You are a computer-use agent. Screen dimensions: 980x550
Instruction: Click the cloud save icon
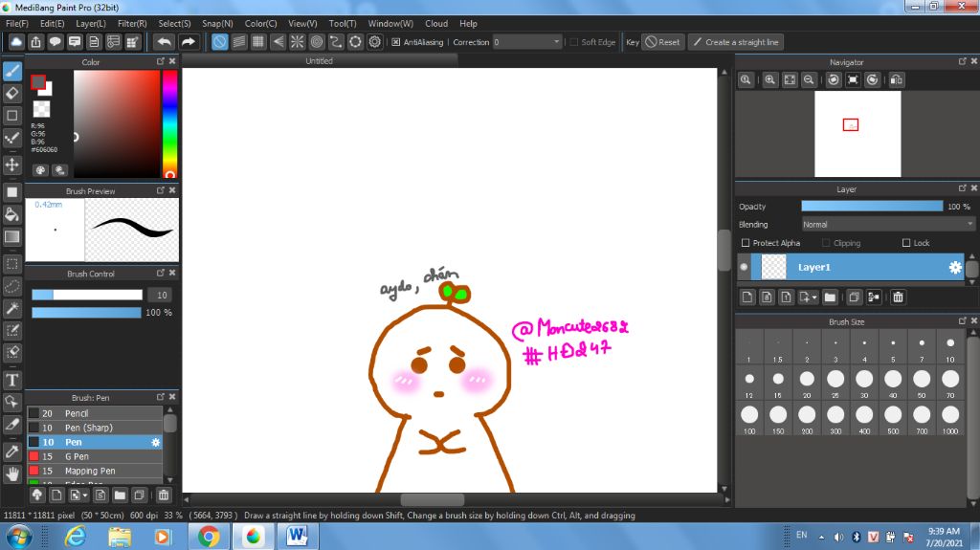16,42
